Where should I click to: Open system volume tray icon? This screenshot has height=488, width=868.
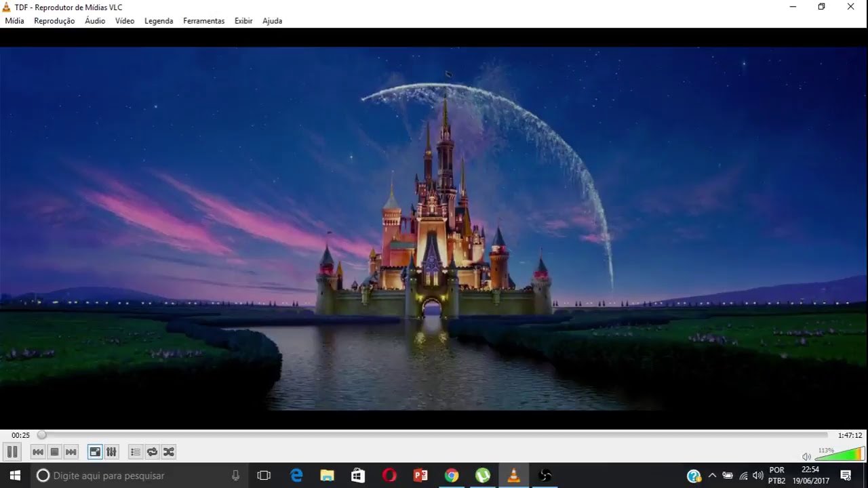[x=757, y=476]
